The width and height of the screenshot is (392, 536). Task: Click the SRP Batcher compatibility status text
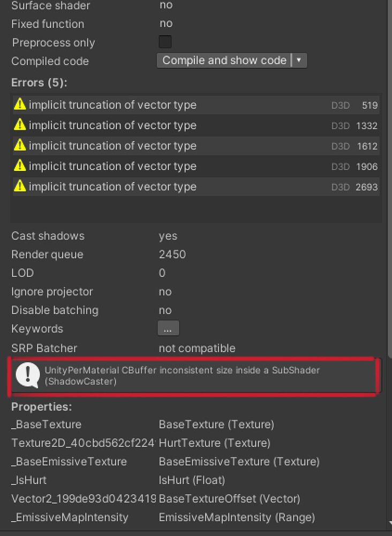(x=197, y=348)
